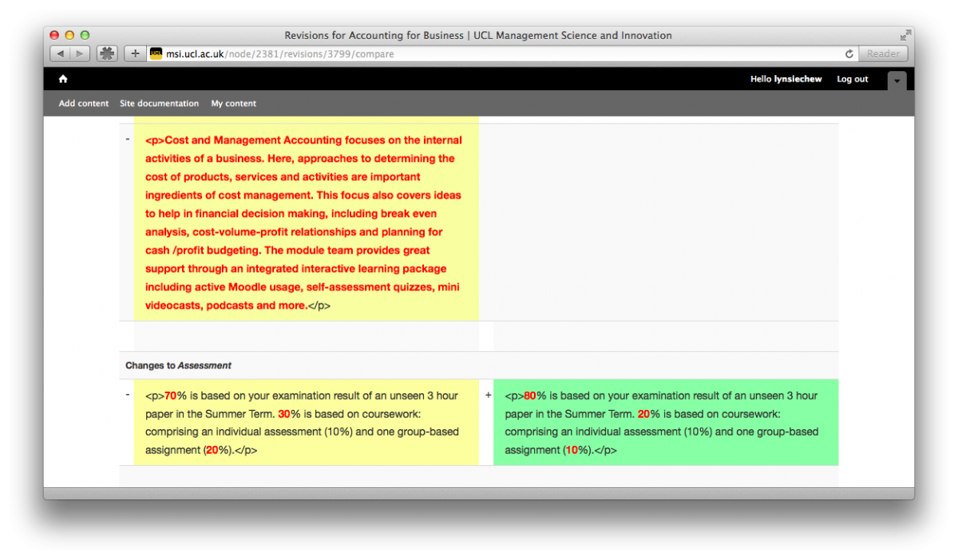Open the extensions puzzle-piece toolbar button
This screenshot has height=560, width=958.
point(107,53)
